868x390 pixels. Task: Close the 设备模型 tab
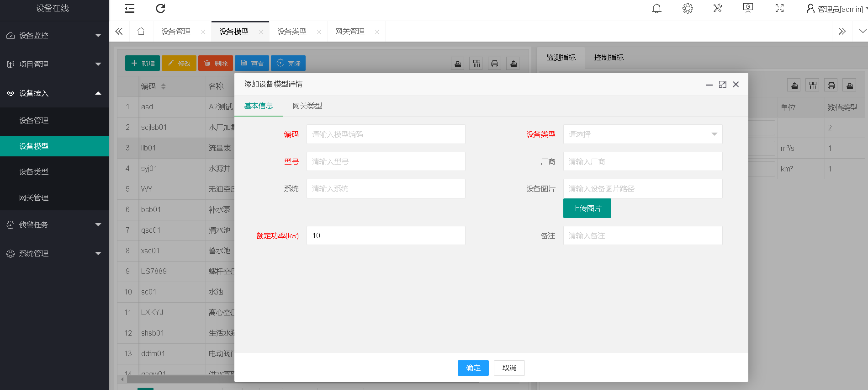(261, 32)
